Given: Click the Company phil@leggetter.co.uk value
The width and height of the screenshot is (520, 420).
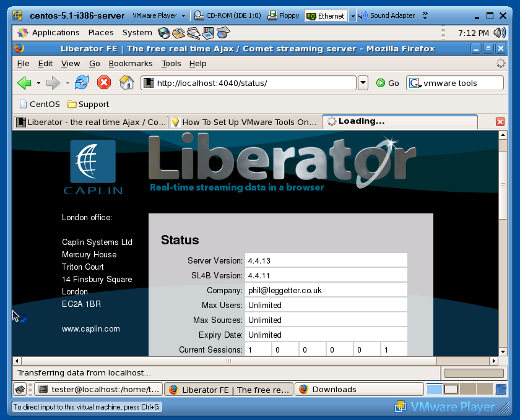Looking at the screenshot, I should pyautogui.click(x=326, y=290).
